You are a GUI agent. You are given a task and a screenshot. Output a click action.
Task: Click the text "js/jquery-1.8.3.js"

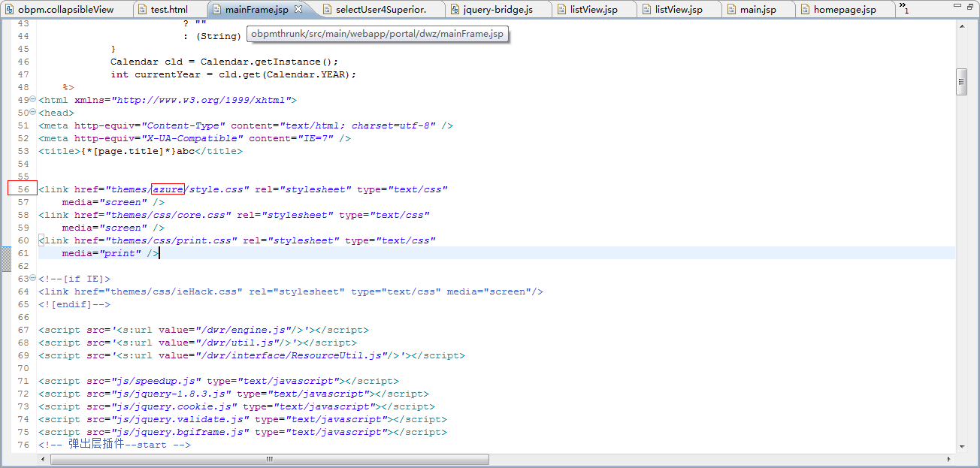coord(171,394)
